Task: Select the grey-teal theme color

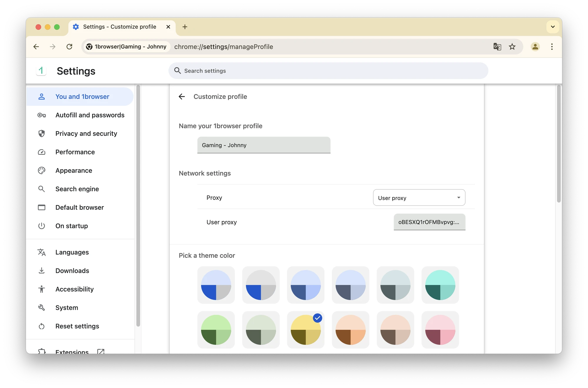Action: [395, 285]
